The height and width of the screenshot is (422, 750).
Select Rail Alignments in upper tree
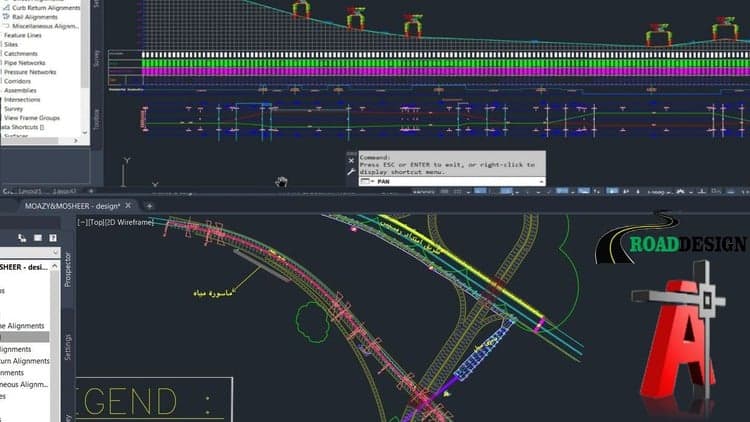point(34,17)
